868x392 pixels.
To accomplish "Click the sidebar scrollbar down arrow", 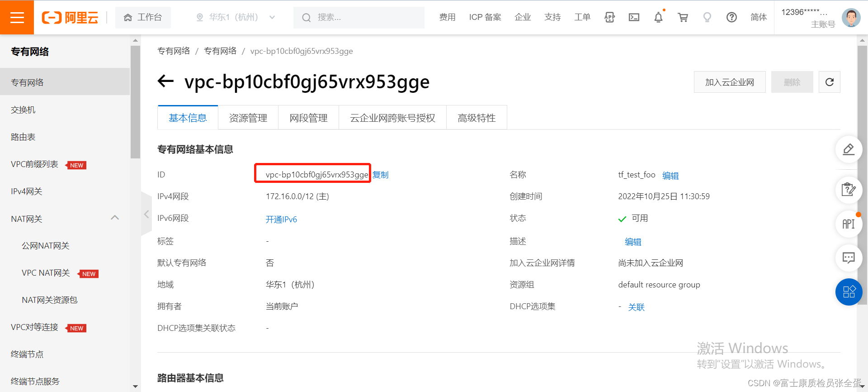I will [135, 387].
